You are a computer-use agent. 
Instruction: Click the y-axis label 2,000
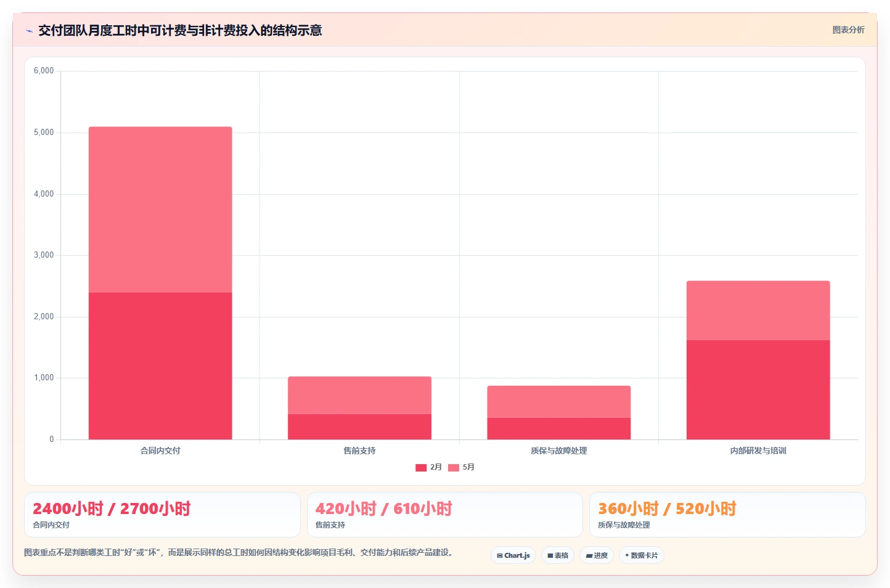44,317
